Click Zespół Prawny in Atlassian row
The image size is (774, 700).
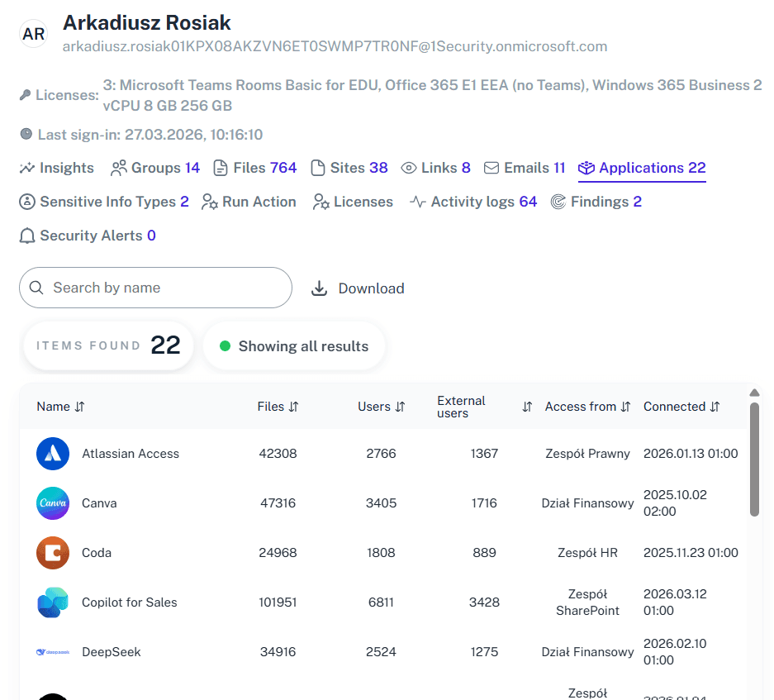click(587, 454)
